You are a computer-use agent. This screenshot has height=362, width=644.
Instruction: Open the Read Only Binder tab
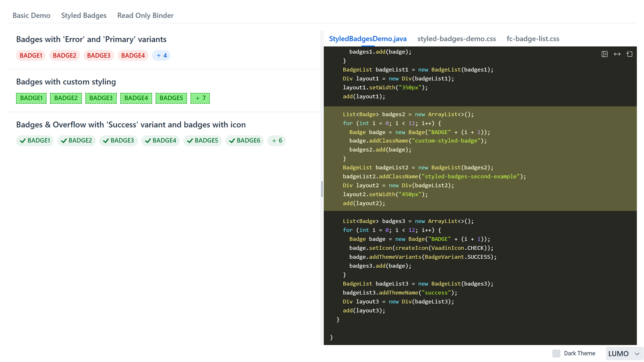click(x=145, y=15)
